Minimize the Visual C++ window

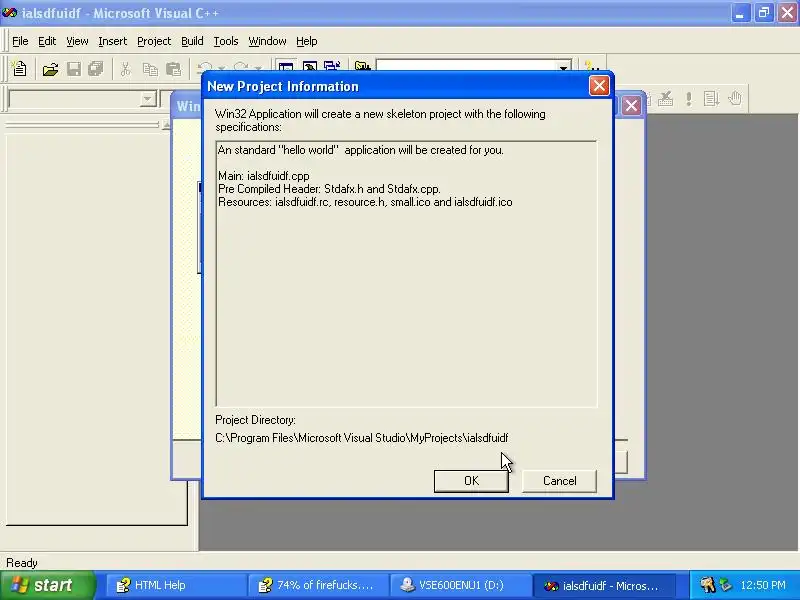click(740, 13)
